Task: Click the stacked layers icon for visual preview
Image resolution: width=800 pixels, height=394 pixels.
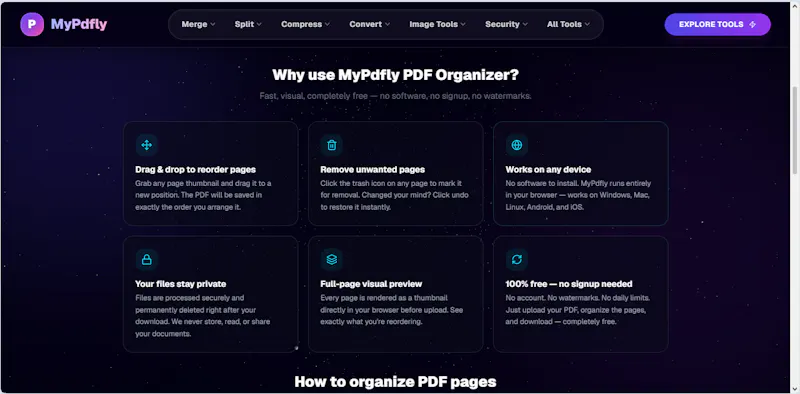Action: (332, 260)
